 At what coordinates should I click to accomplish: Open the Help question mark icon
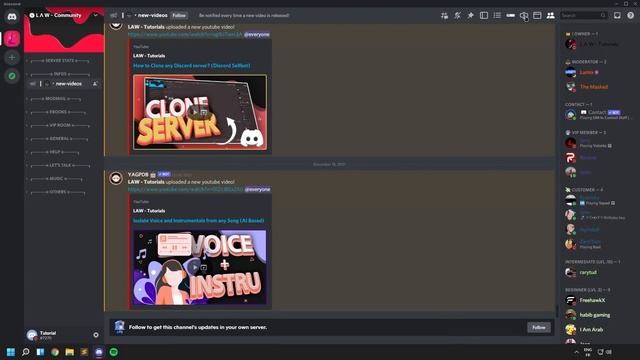pyautogui.click(x=631, y=16)
